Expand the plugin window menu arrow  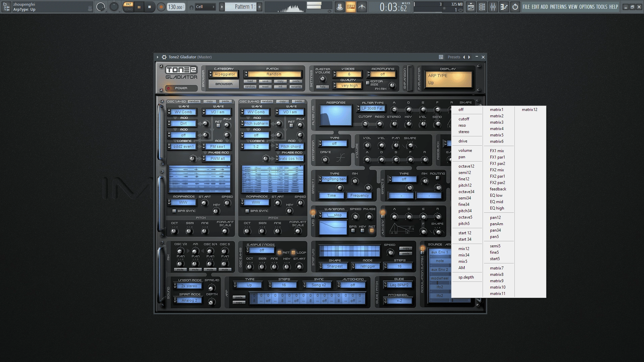tap(157, 57)
